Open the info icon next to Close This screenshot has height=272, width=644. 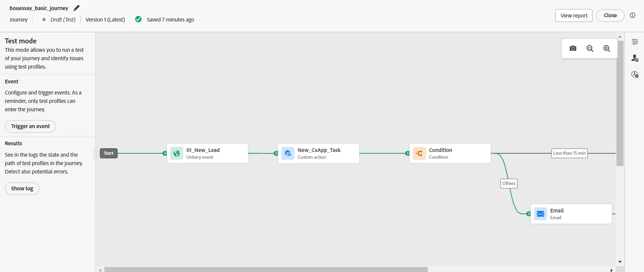click(x=633, y=15)
